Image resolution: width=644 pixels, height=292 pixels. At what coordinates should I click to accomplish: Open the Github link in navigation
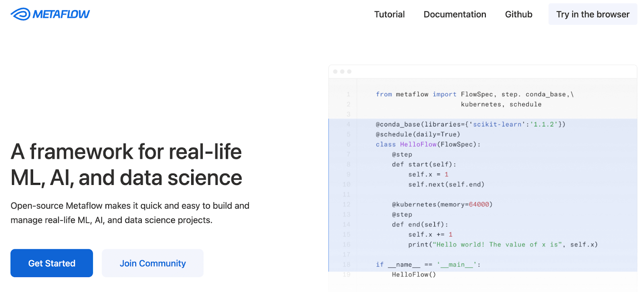click(x=518, y=14)
